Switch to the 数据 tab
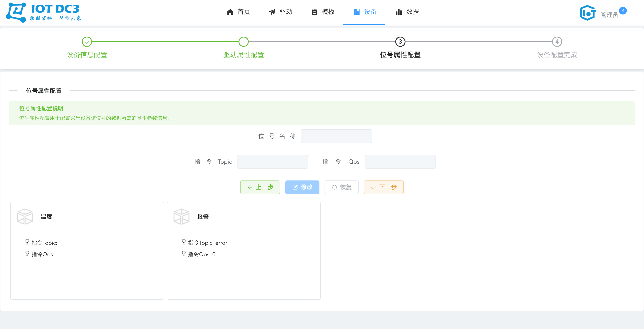Image resolution: width=644 pixels, height=329 pixels. coord(407,12)
